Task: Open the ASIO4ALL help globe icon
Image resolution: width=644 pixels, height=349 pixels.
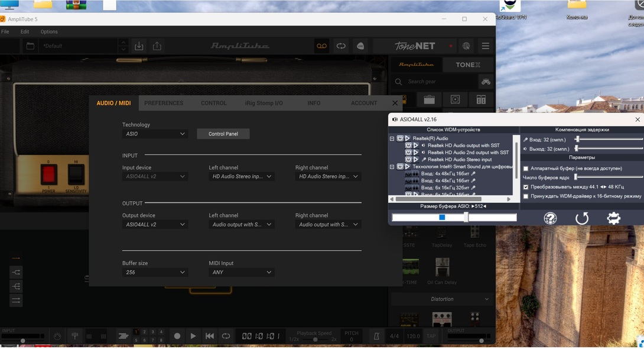Action: click(x=550, y=218)
